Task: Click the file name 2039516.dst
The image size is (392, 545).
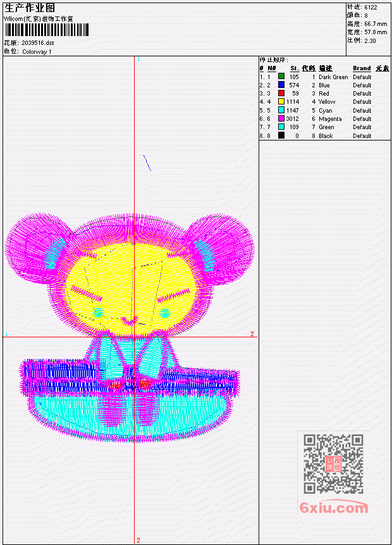Action: click(x=38, y=43)
